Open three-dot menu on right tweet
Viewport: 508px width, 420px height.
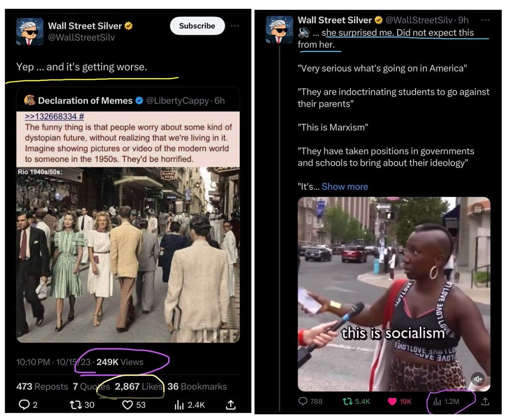485,20
